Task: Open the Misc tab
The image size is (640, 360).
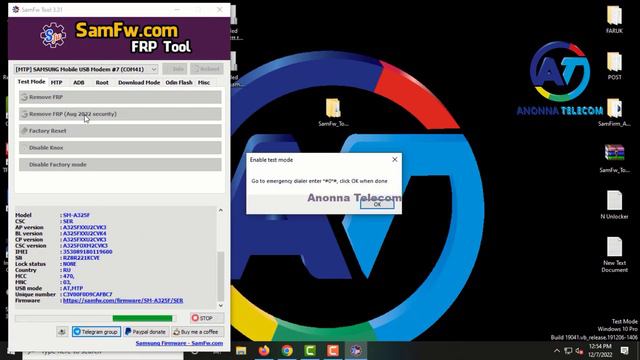Action: point(204,82)
